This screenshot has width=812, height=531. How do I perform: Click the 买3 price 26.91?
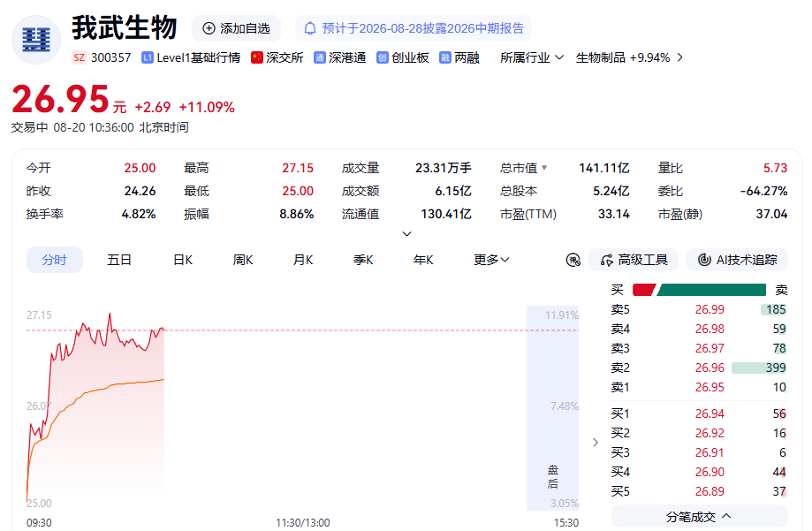[710, 452]
